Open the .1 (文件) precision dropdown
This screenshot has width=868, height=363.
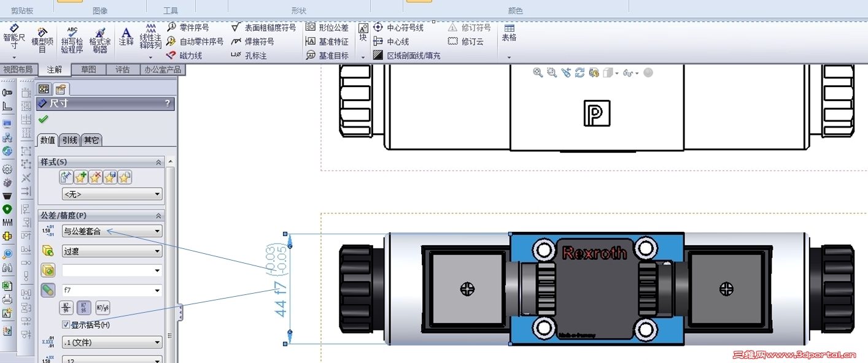click(x=112, y=342)
